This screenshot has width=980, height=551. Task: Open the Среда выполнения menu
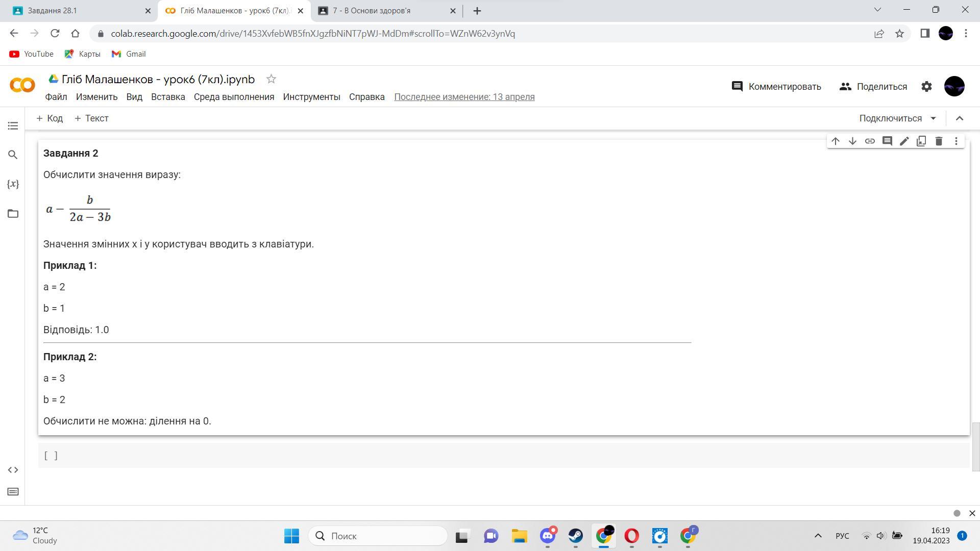(x=234, y=97)
